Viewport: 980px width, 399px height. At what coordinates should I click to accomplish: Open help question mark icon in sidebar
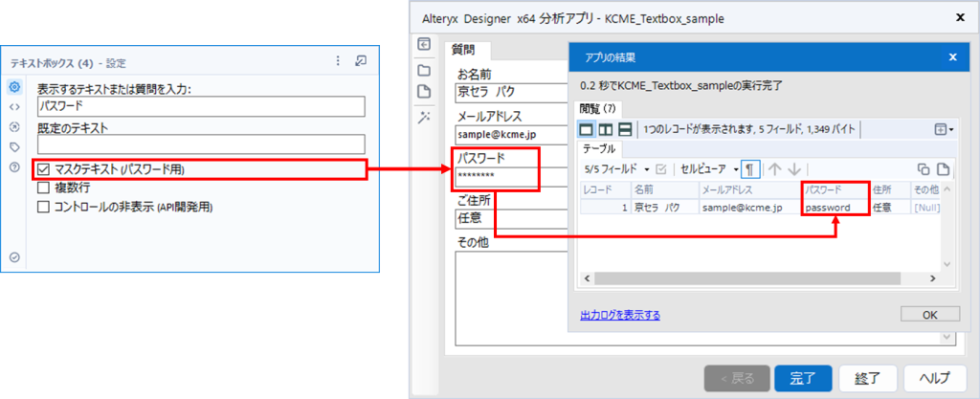pyautogui.click(x=15, y=166)
